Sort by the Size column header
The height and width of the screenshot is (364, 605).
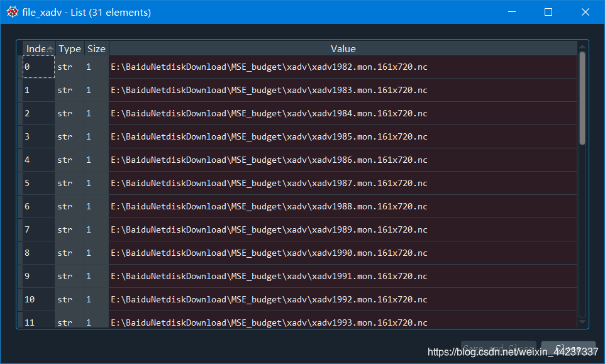pos(96,48)
